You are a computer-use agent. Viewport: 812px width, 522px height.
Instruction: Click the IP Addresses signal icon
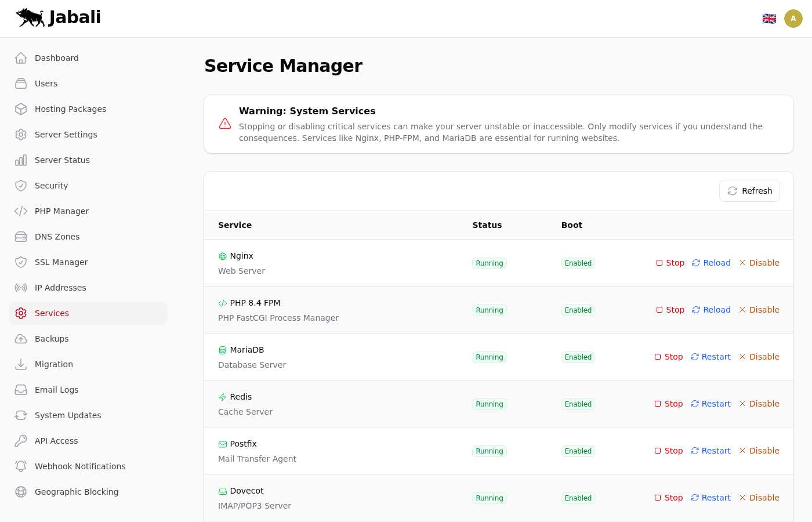pos(21,288)
